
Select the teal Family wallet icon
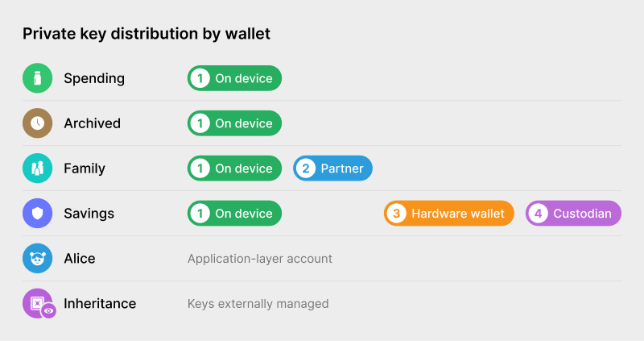point(37,168)
